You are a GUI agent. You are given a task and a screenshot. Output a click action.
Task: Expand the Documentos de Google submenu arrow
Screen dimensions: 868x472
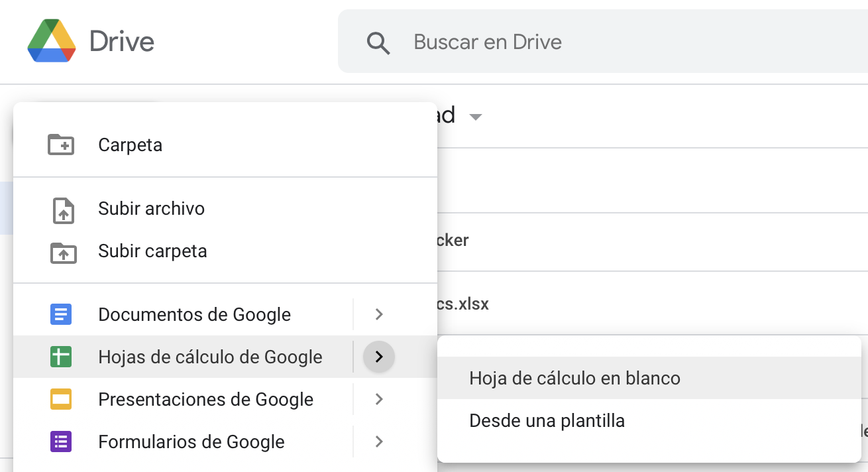(x=379, y=314)
